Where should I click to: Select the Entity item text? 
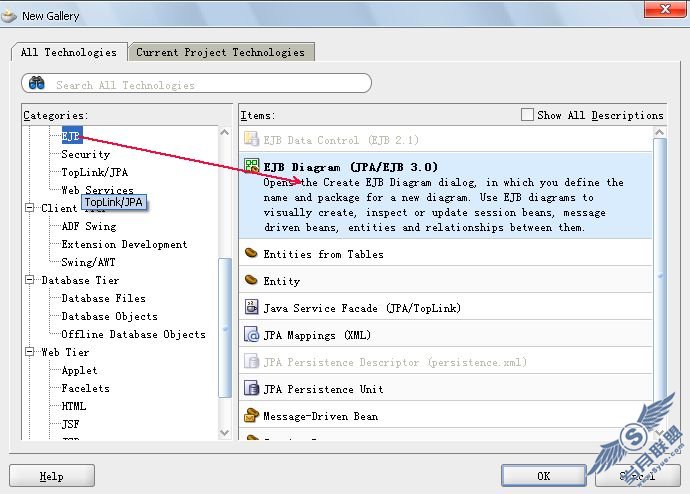click(x=282, y=281)
